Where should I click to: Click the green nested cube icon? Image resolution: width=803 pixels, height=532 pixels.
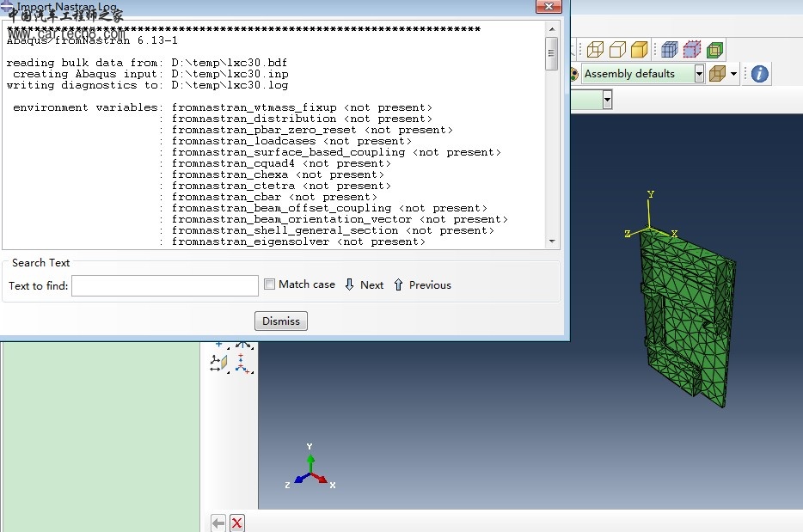point(714,49)
